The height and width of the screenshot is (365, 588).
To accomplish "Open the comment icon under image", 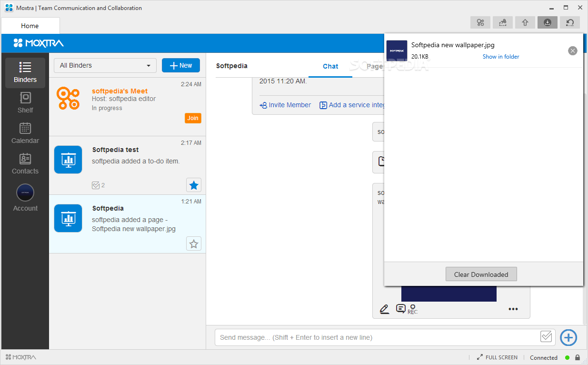I will (401, 309).
